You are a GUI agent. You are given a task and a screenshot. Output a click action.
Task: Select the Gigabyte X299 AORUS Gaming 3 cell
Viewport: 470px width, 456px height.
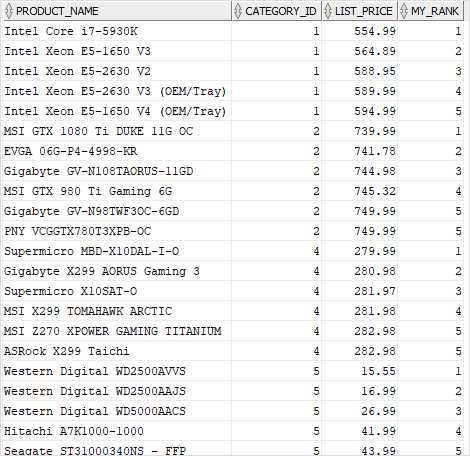pos(117,271)
